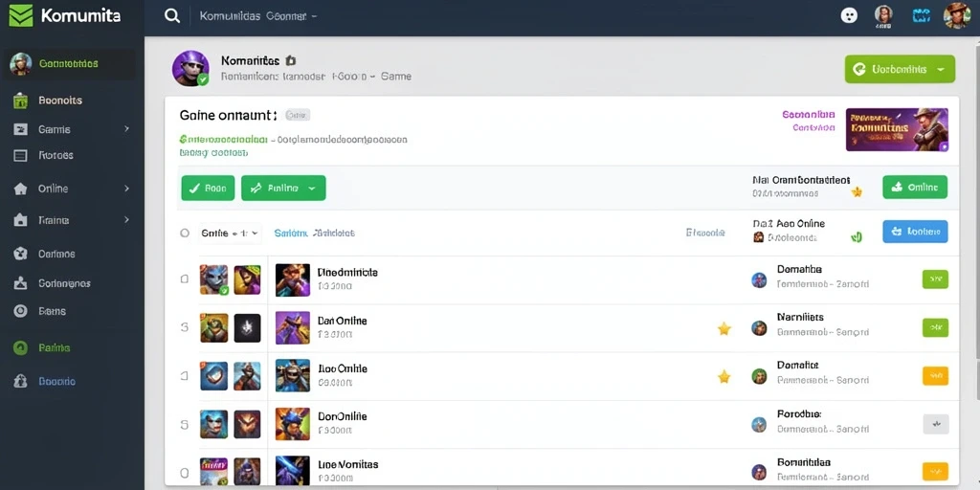Click the Bomiritidea user avatar

(759, 472)
